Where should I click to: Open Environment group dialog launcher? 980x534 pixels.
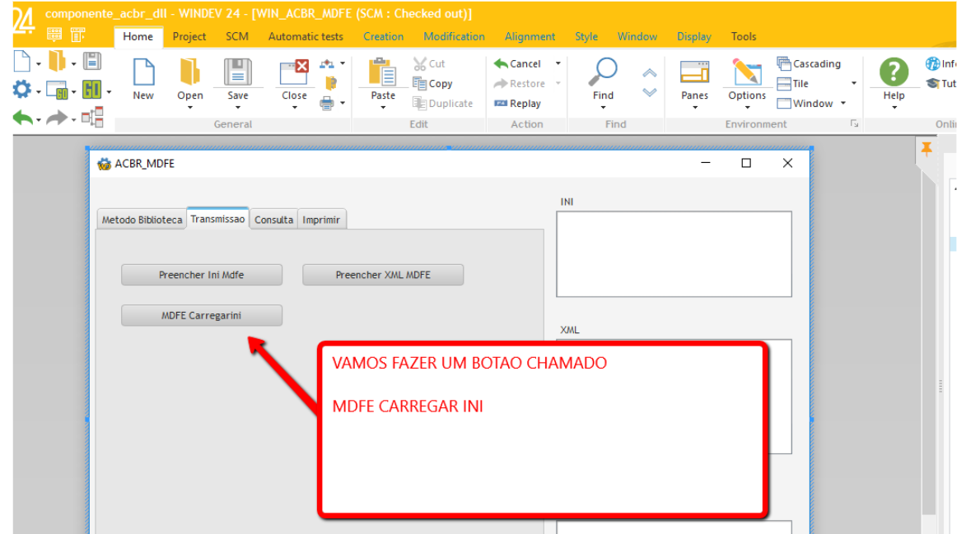pos(854,123)
